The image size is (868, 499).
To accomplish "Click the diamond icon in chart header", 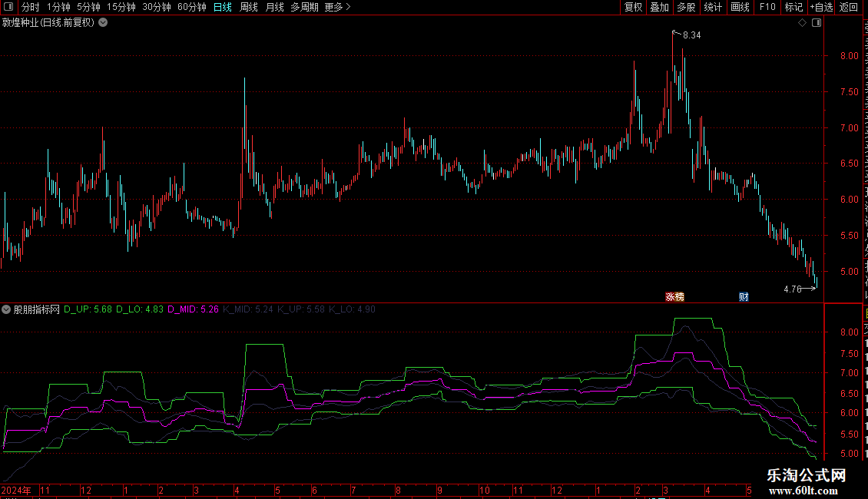I will pos(802,23).
